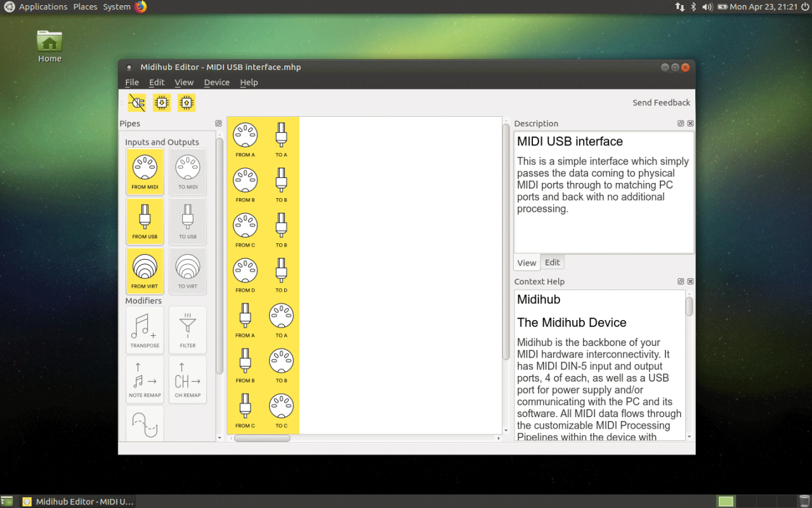This screenshot has height=508, width=812.
Task: Select the FROM USB pipe in palette
Action: 145,221
